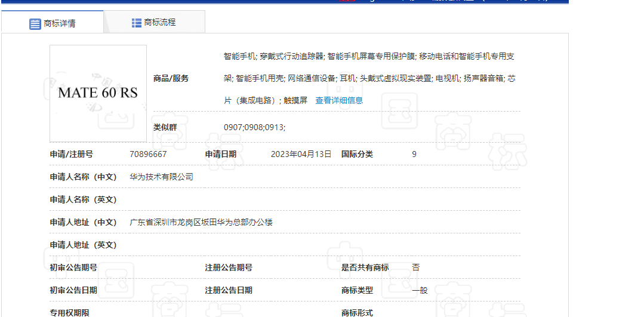Click the 国际分类 value 9

point(414,155)
